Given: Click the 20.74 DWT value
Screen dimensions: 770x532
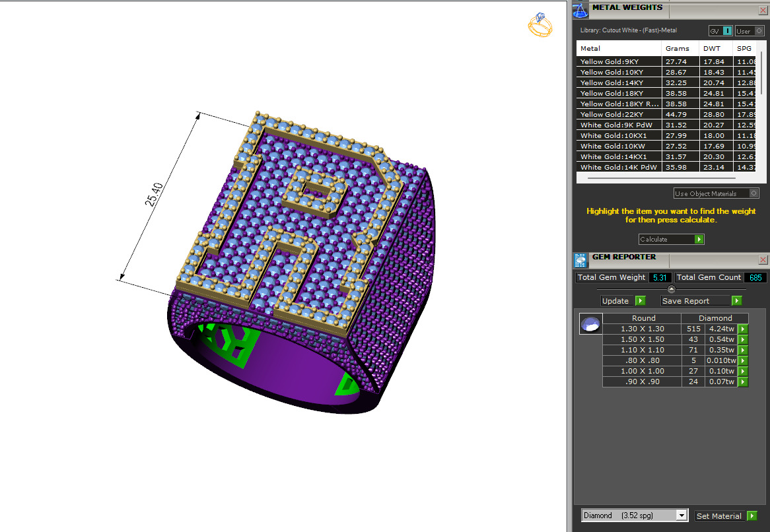Looking at the screenshot, I should tap(713, 83).
